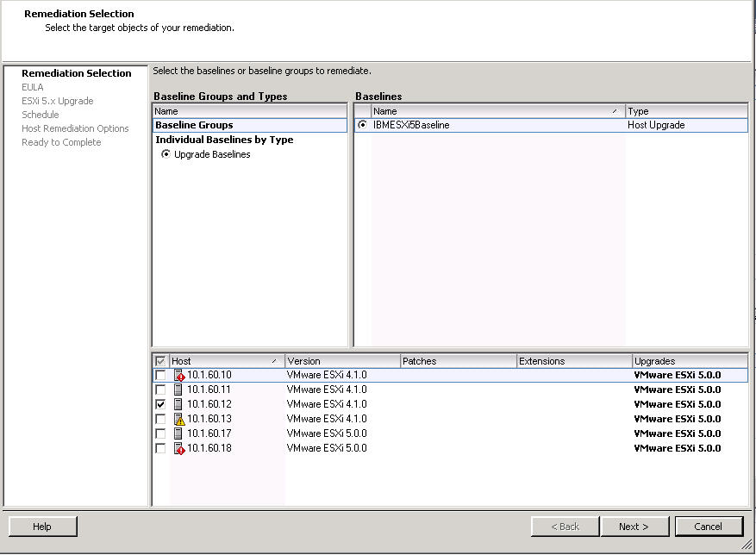The image size is (756, 555).
Task: Open Help for the remediation wizard
Action: [x=42, y=527]
